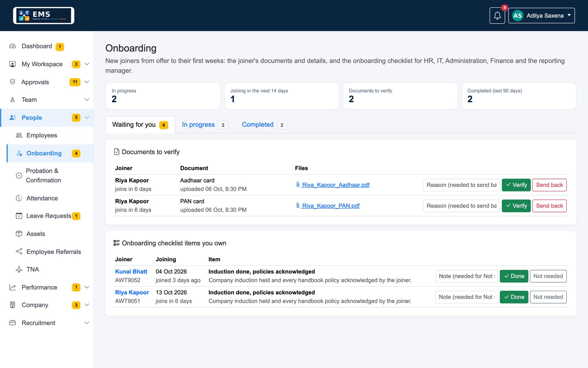The width and height of the screenshot is (588, 368).
Task: Expand the My Workspace section
Action: 87,64
